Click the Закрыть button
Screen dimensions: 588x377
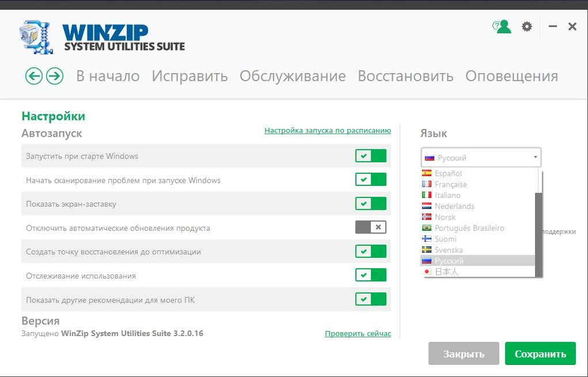click(x=464, y=353)
